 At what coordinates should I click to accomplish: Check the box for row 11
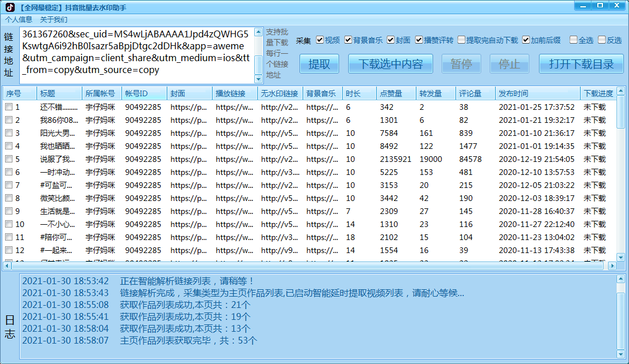(x=9, y=237)
